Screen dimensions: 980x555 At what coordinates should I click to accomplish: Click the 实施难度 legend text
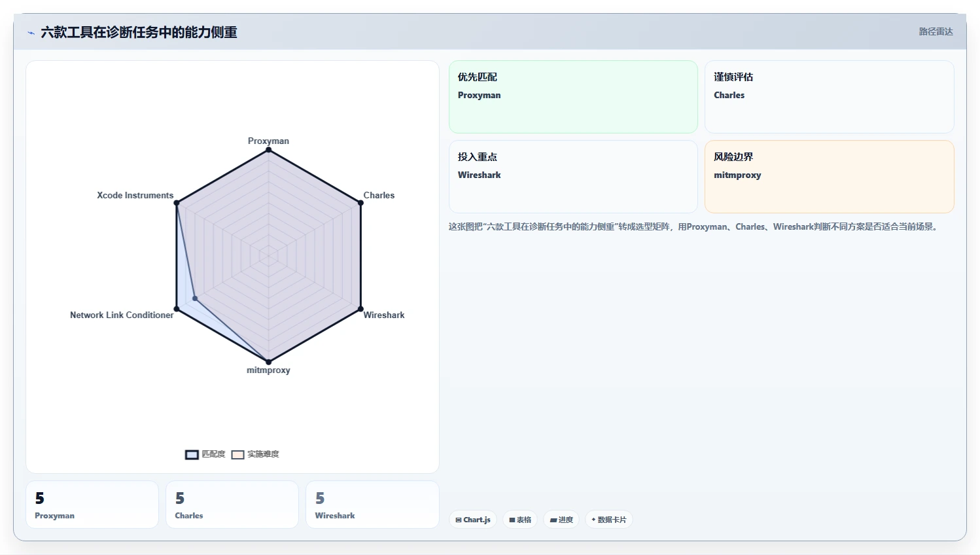pyautogui.click(x=263, y=454)
